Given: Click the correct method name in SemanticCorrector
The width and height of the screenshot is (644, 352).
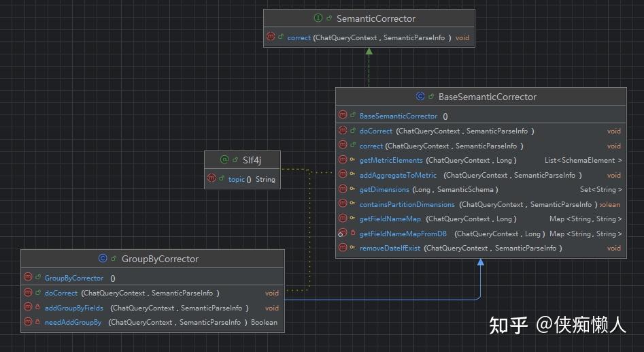Looking at the screenshot, I should (299, 38).
